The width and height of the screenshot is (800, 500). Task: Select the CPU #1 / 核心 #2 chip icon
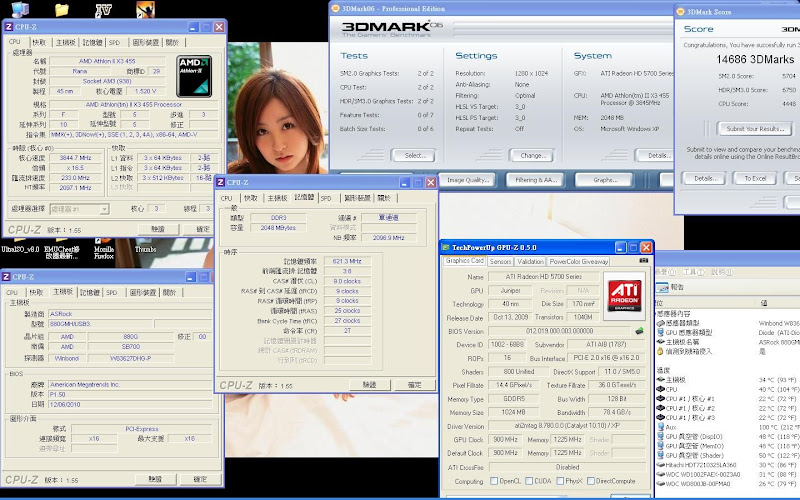(x=660, y=408)
